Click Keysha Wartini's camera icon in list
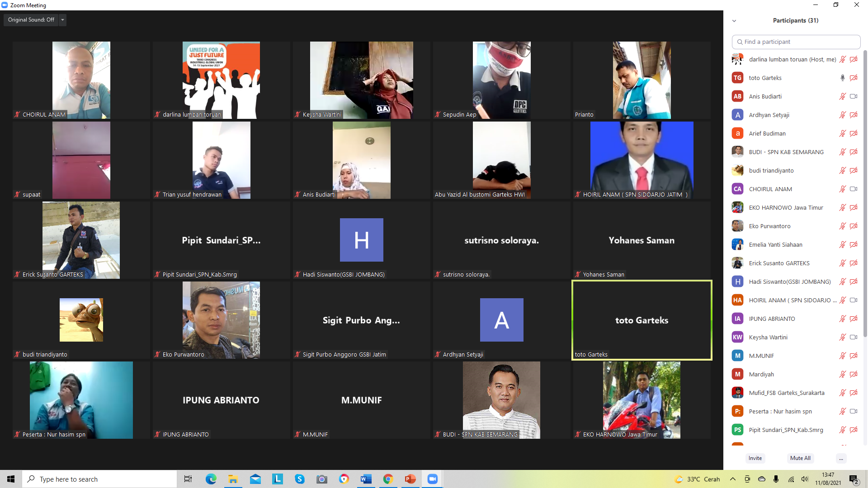This screenshot has width=868, height=488. (854, 337)
